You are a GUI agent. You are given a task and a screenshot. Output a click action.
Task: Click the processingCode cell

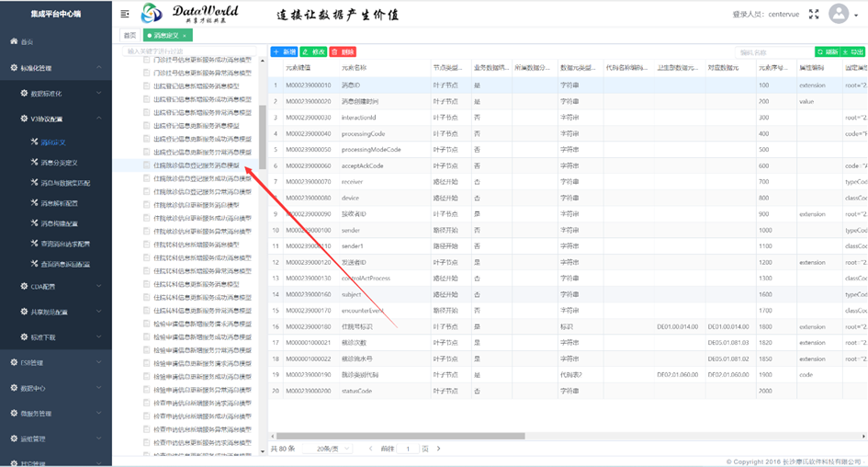(x=385, y=133)
